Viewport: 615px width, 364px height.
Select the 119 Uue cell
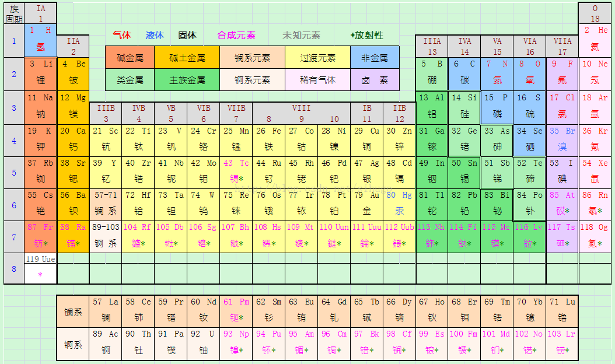click(40, 269)
